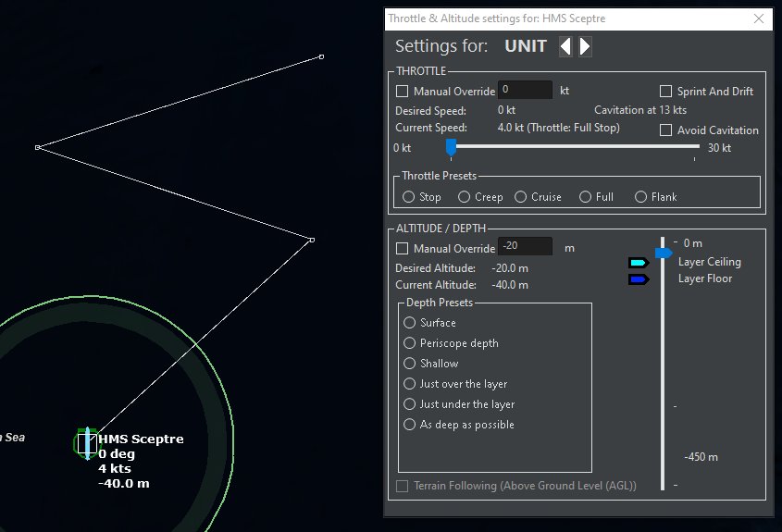Click the 30 kt maximum speed label
The height and width of the screenshot is (532, 782).
click(719, 148)
